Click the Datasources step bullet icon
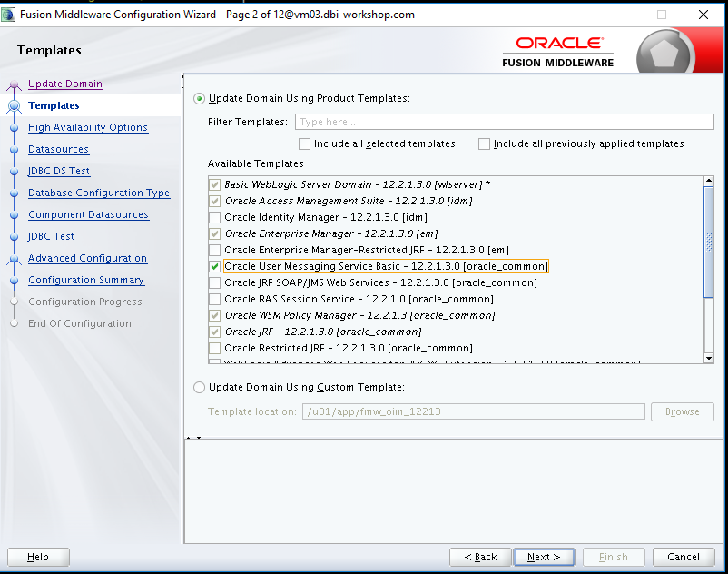 (x=14, y=150)
